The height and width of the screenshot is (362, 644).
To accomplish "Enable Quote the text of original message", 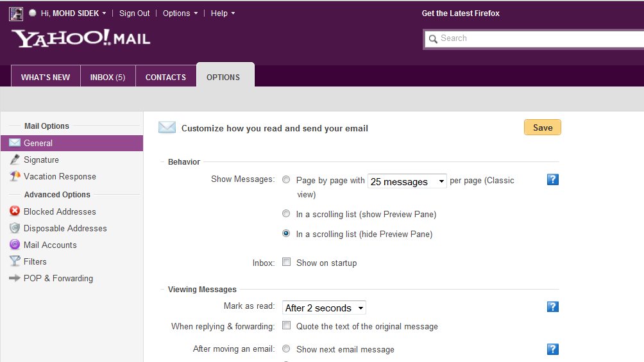I will [286, 325].
